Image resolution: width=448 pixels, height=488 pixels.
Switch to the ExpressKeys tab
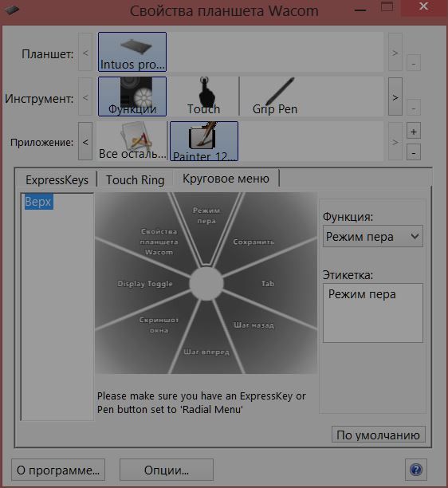click(57, 179)
